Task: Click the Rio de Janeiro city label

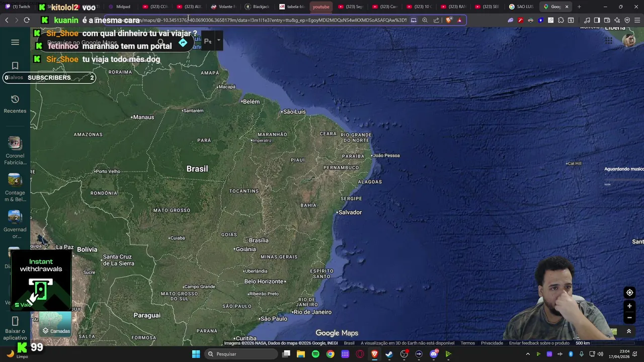Action: 312,312
